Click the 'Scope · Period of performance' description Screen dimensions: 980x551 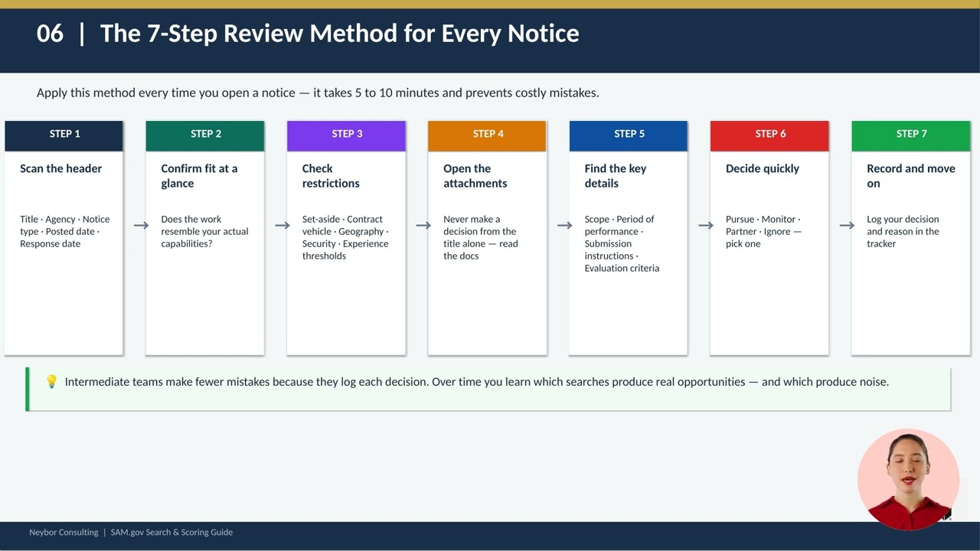[622, 243]
